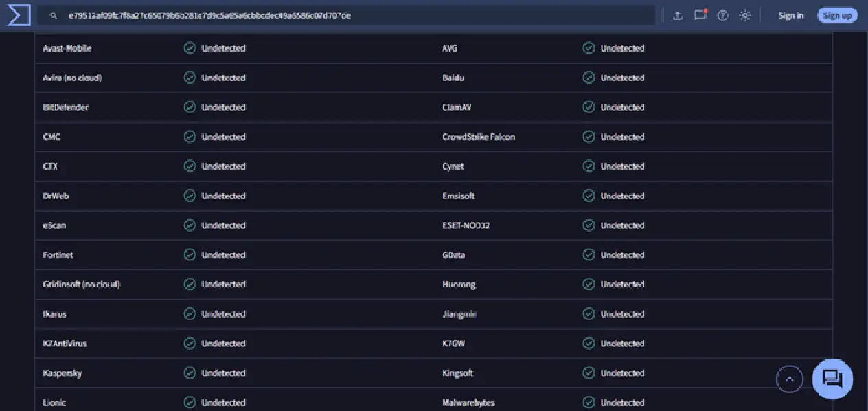Click the Sign in link

pyautogui.click(x=791, y=16)
